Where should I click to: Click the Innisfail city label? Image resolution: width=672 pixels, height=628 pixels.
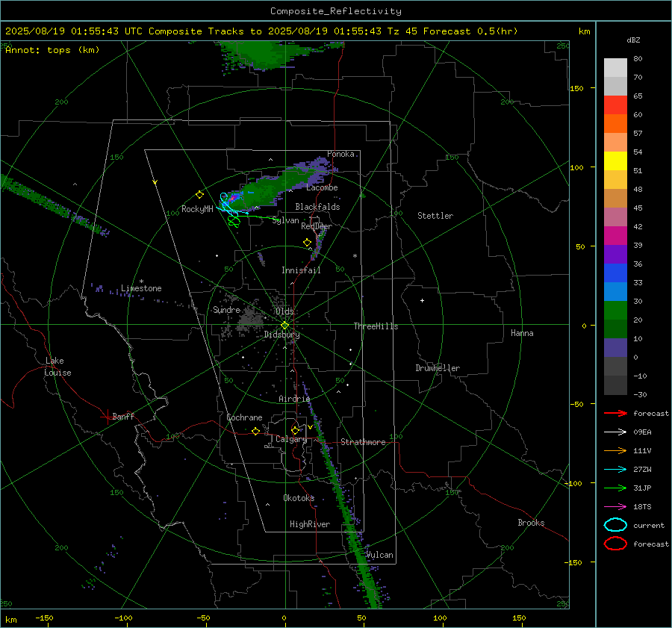[x=301, y=270]
